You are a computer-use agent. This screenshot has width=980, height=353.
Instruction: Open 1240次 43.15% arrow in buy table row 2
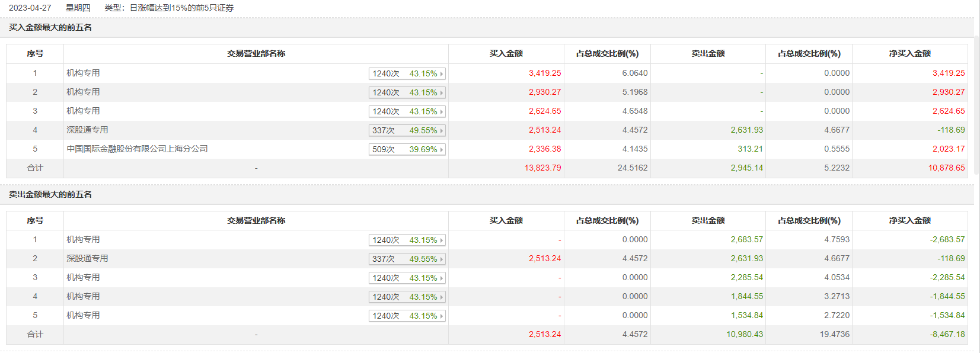tap(441, 93)
